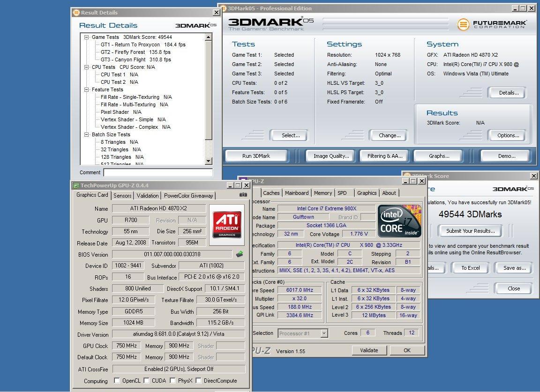Switch to the Caches tab in CPU-Z

click(x=271, y=193)
